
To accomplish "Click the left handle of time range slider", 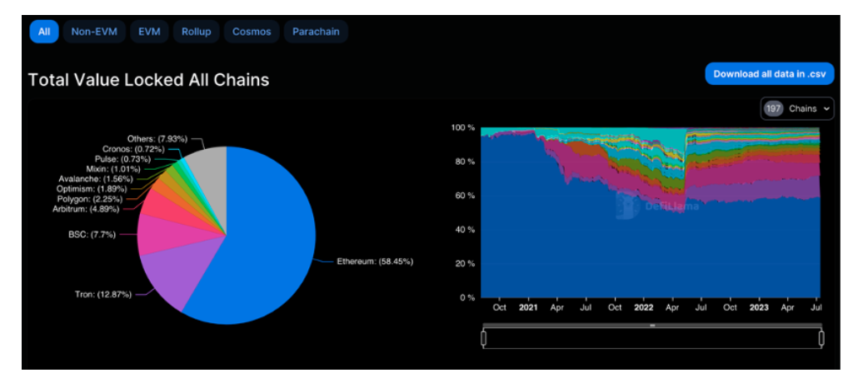I will click(x=484, y=338).
